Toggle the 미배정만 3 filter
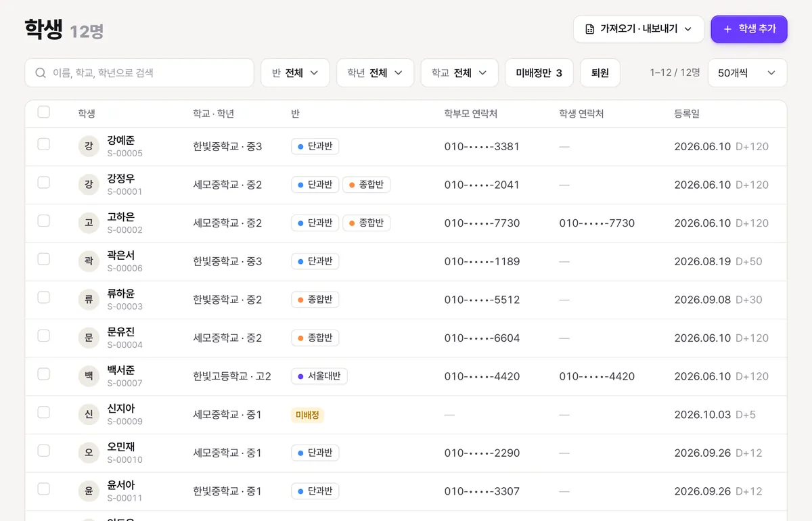Image resolution: width=812 pixels, height=521 pixels. (539, 72)
